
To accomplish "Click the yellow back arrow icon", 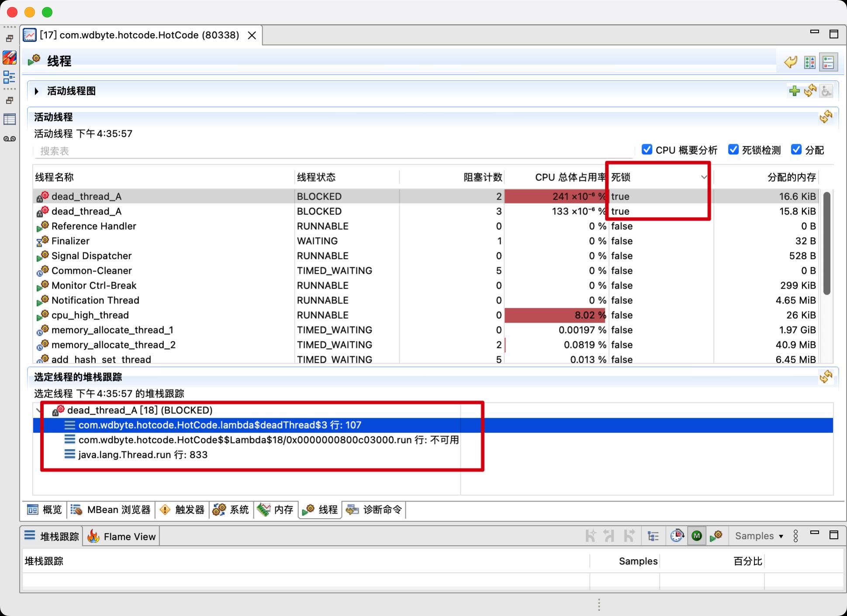I will click(791, 62).
